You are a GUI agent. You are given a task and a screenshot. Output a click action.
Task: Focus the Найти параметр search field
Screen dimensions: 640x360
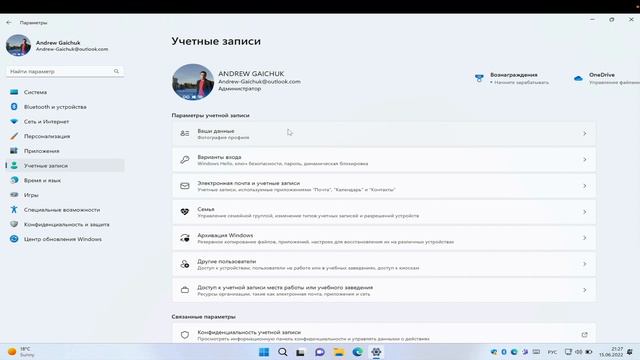click(x=65, y=71)
